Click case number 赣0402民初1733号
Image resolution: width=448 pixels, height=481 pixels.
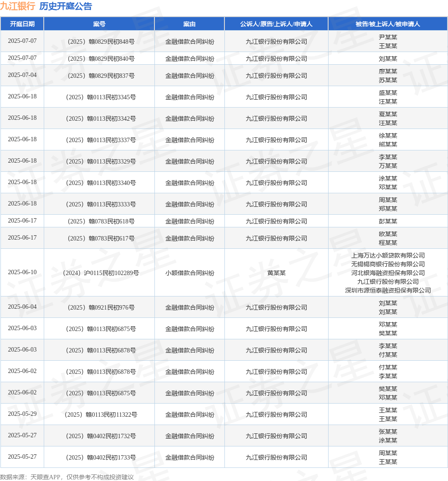coord(101,458)
